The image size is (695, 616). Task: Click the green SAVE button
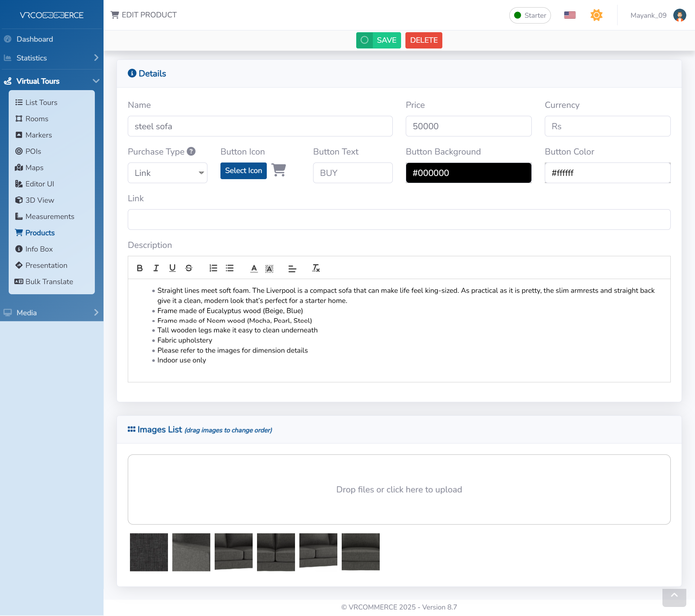point(379,40)
